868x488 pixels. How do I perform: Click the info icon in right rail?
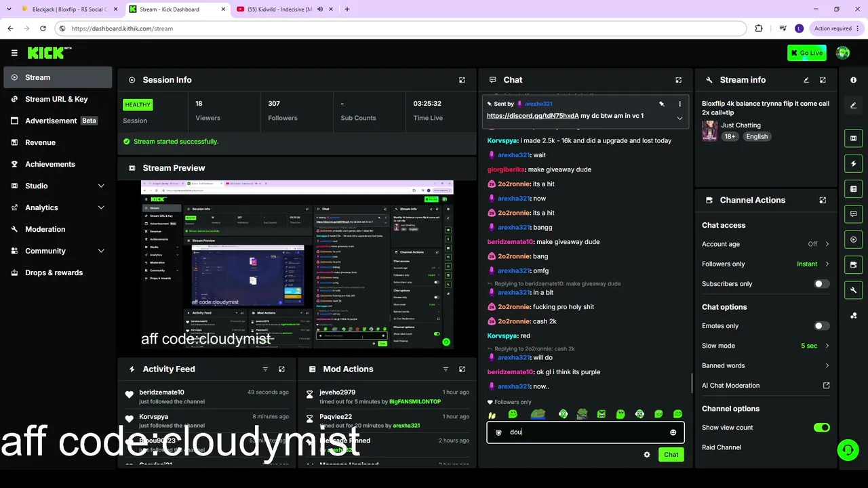pyautogui.click(x=853, y=80)
